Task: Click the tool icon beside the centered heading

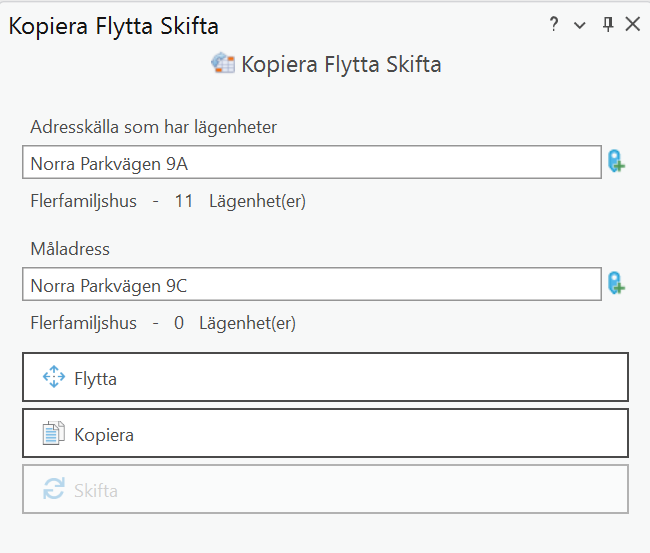Action: [222, 64]
